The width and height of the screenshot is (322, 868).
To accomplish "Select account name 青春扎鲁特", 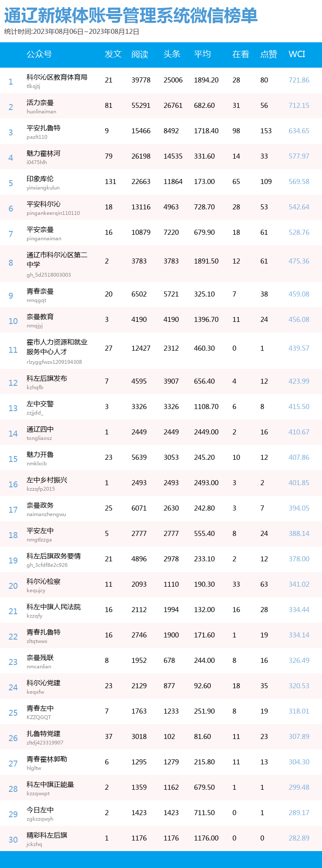I will [x=44, y=632].
